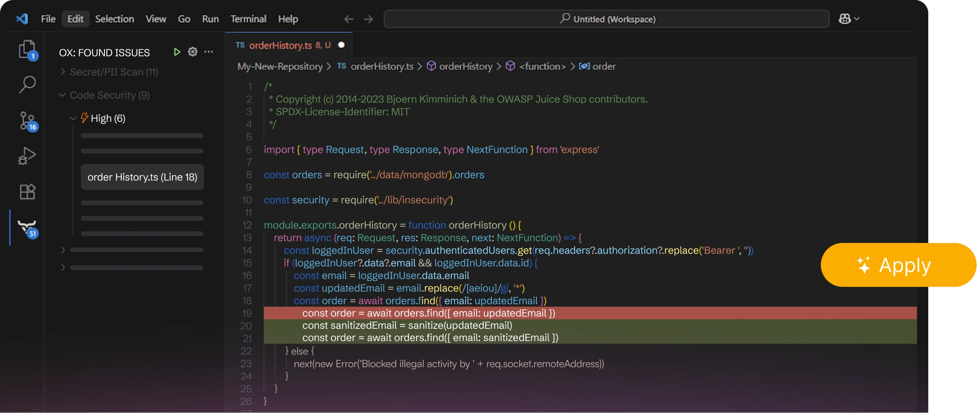
Task: Click the module.exports.orderHistory line 12
Action: tap(393, 225)
